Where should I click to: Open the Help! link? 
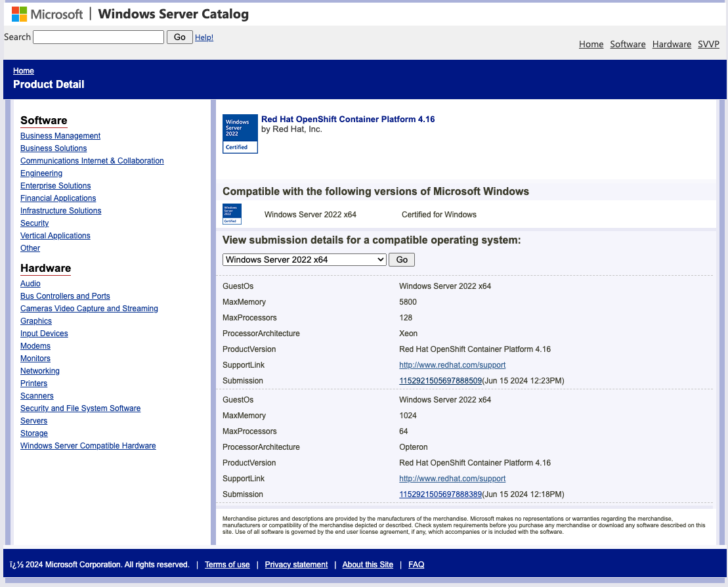203,37
